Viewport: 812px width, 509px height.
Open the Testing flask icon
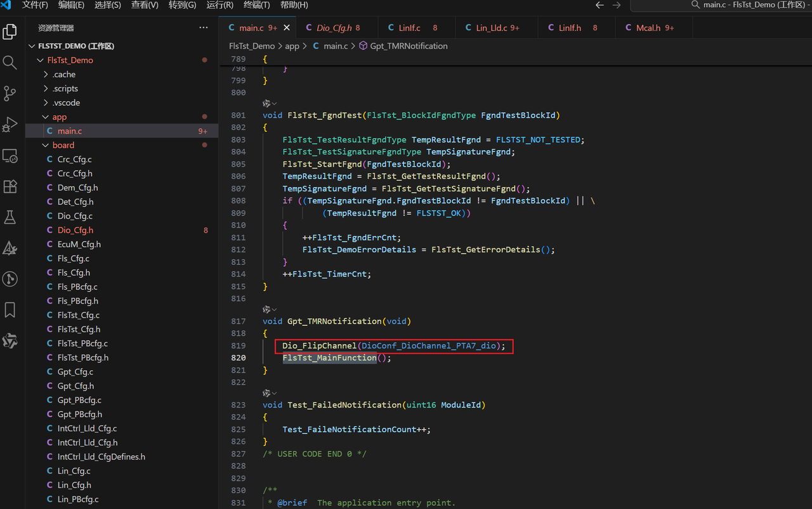10,217
